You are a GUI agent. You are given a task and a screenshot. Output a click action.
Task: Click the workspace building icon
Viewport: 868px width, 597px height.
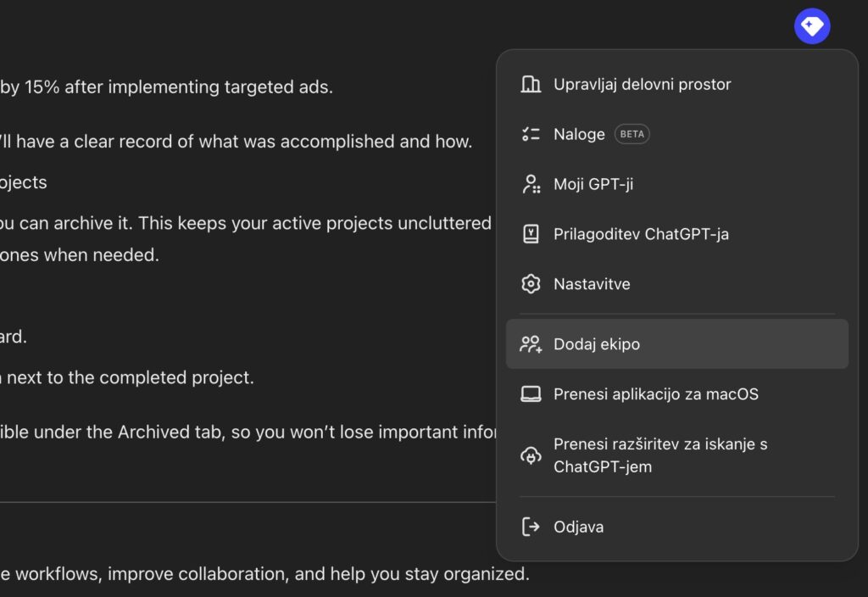[x=531, y=84]
